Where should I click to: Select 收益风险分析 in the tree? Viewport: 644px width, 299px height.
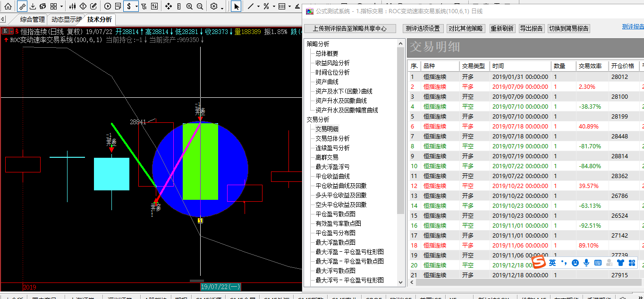[x=332, y=63]
